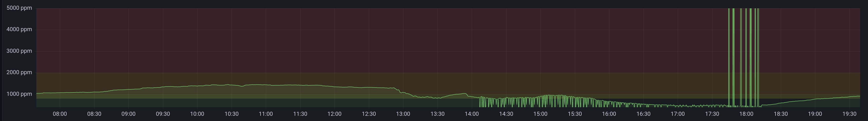
Task: Click the 12:30 time axis label
Action: click(x=369, y=114)
